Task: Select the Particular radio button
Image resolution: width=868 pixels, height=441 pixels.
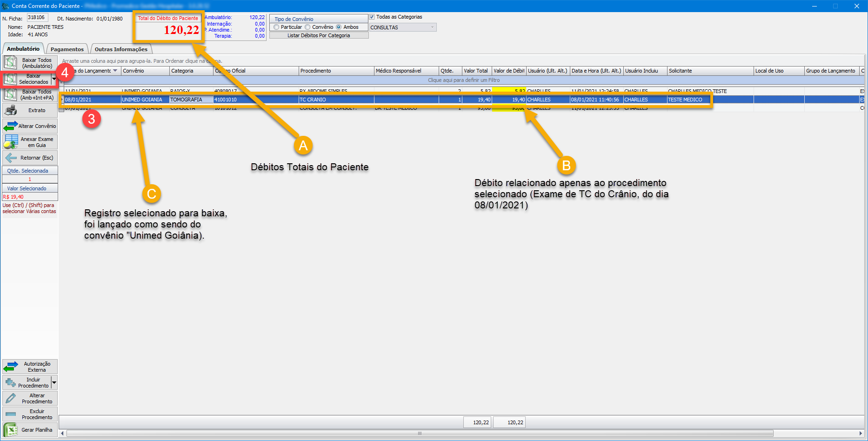Action: point(277,27)
